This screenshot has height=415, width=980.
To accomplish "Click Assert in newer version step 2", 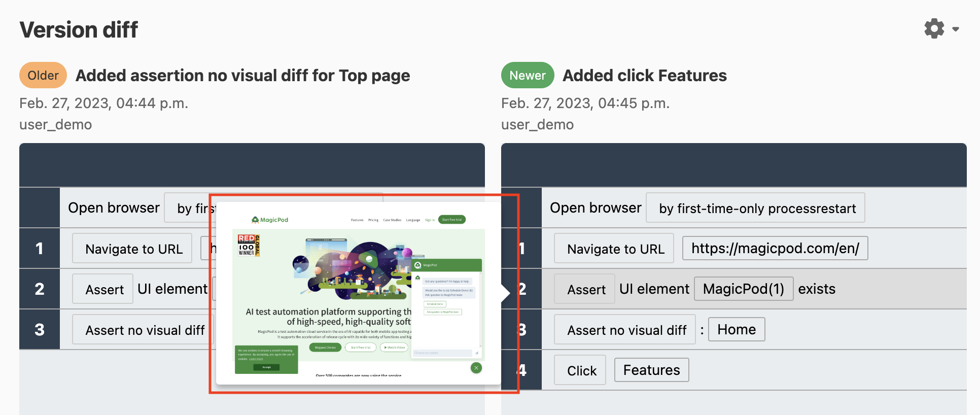I will click(585, 289).
